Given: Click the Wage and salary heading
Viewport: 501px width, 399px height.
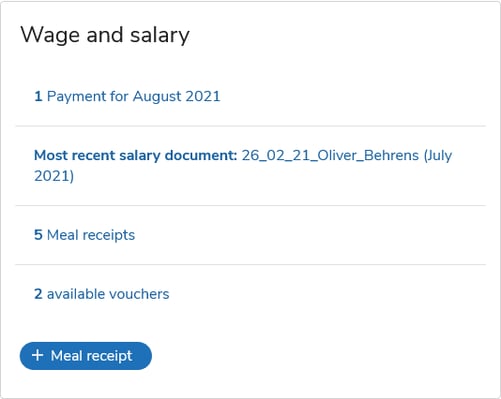Looking at the screenshot, I should tap(105, 35).
